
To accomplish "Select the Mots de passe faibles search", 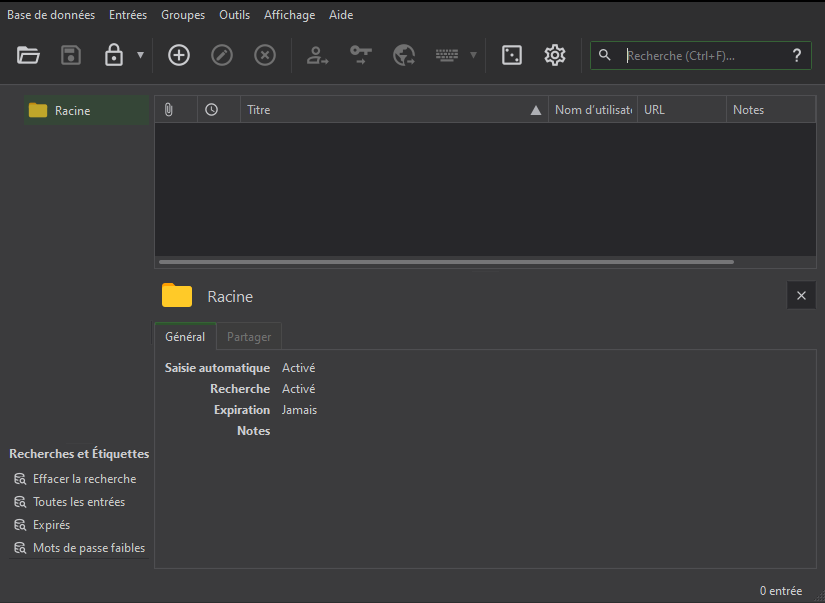I will click(89, 547).
